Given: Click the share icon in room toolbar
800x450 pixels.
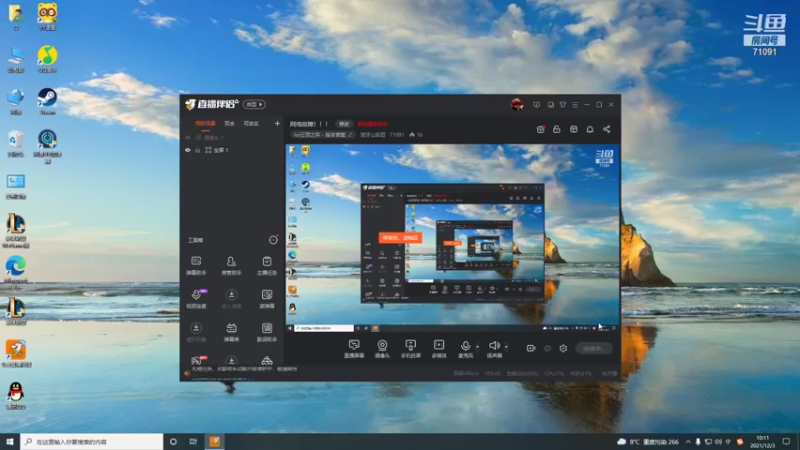Looking at the screenshot, I should click(x=607, y=130).
